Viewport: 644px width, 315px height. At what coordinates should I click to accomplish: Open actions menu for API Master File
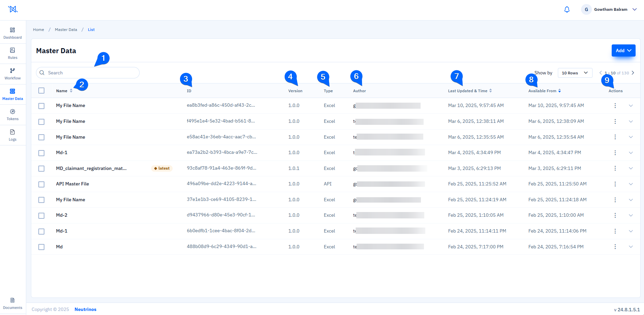click(615, 184)
